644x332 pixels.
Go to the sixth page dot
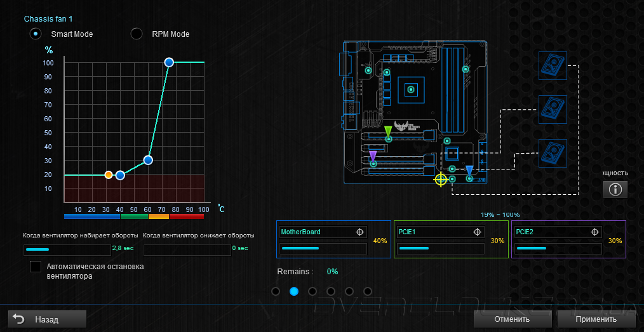coord(368,291)
